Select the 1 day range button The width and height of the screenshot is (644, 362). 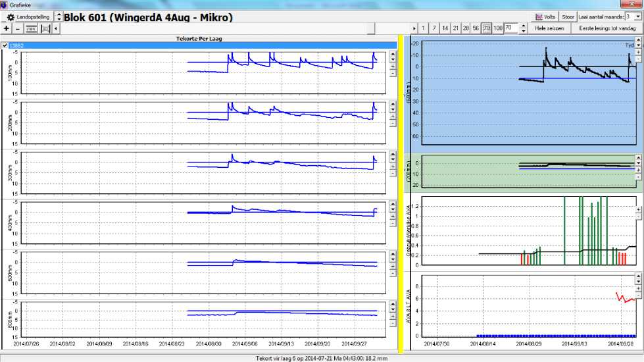(x=423, y=28)
